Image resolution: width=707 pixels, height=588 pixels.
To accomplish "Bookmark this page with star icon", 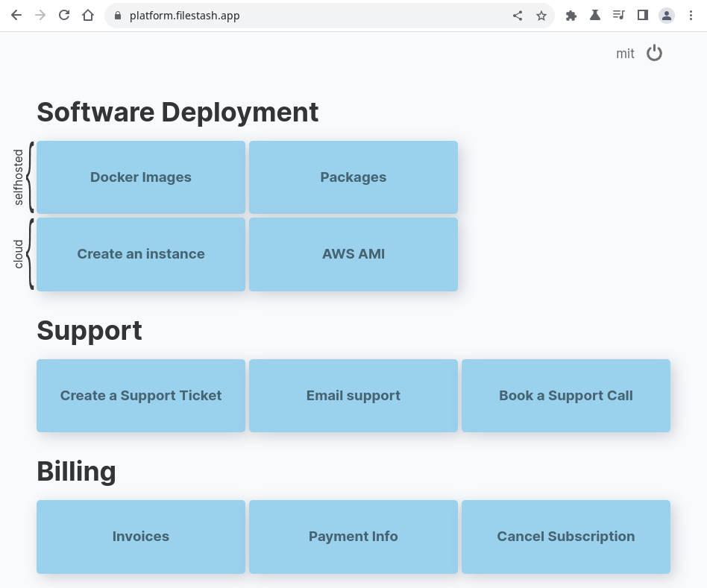I will 541,15.
